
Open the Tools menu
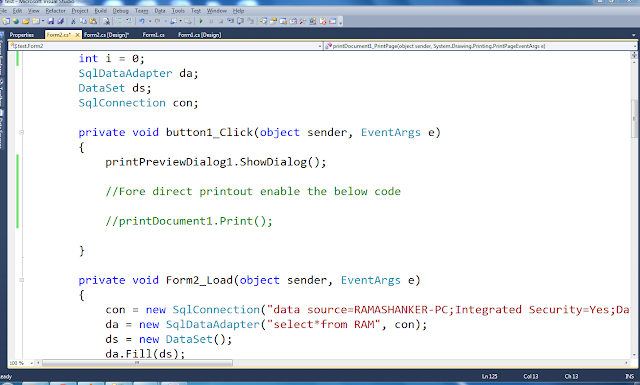tap(178, 11)
